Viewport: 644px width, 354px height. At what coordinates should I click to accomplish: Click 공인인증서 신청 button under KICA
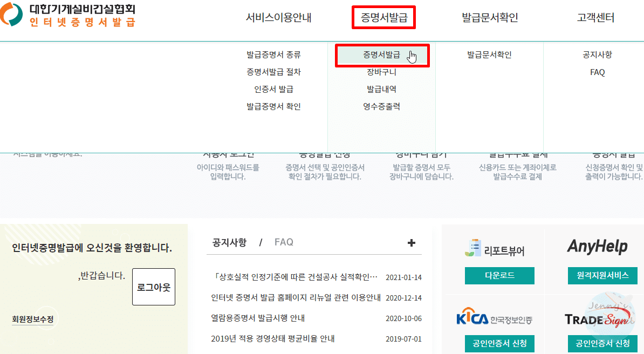499,344
